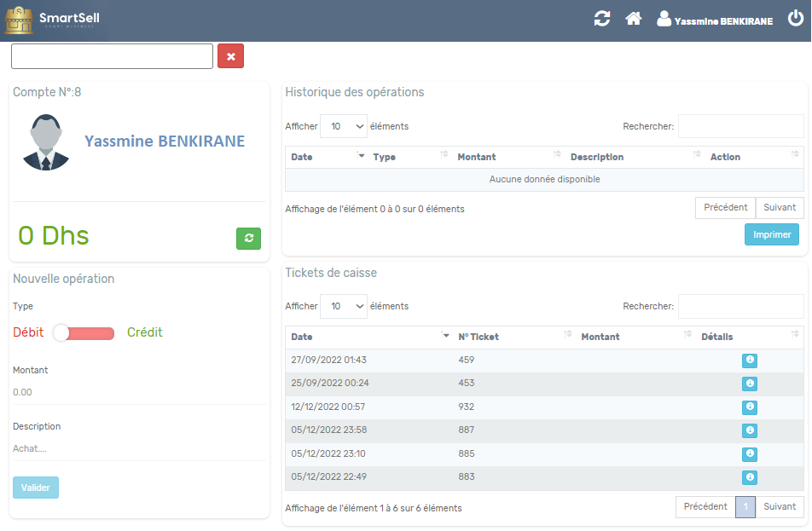Screen dimensions: 812x531
Task: Click the date 25/09/2022 00:24
Action: tap(330, 383)
